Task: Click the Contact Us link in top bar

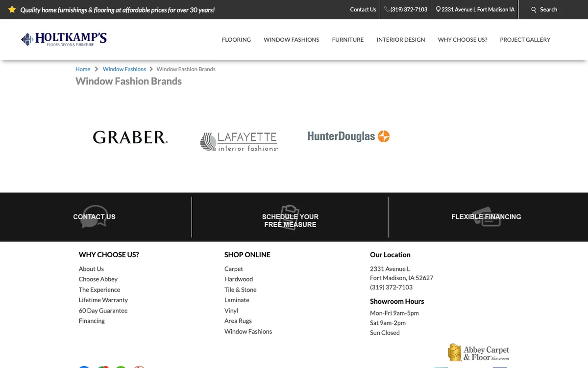Action: 363,9
